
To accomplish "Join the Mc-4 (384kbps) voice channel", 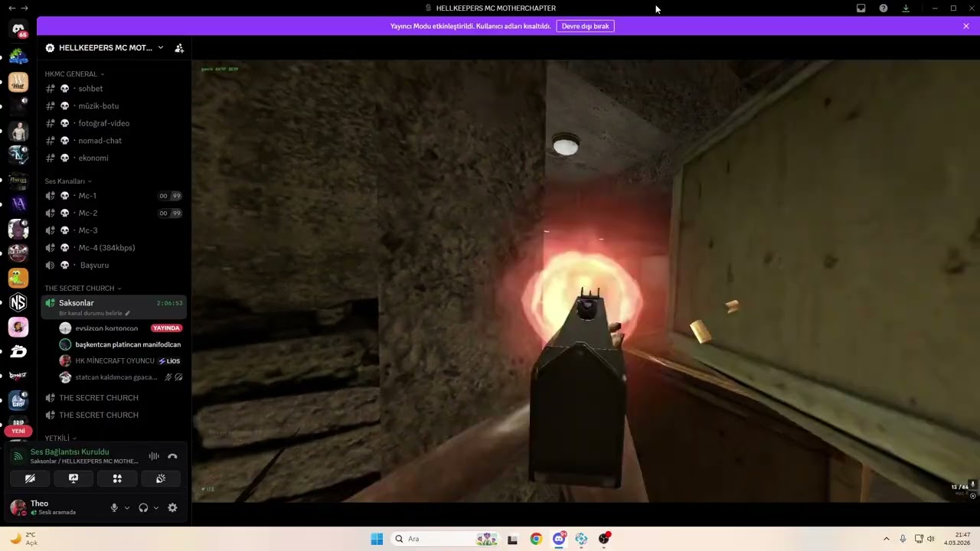I will click(113, 248).
